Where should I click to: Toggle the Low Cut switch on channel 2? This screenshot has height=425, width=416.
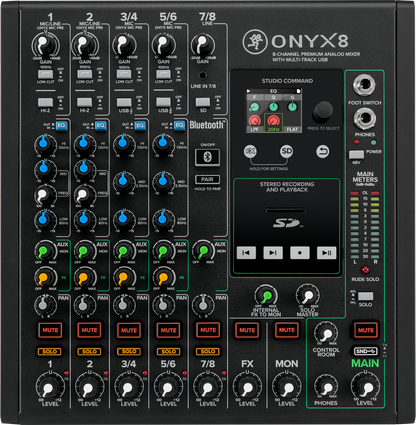[85, 74]
